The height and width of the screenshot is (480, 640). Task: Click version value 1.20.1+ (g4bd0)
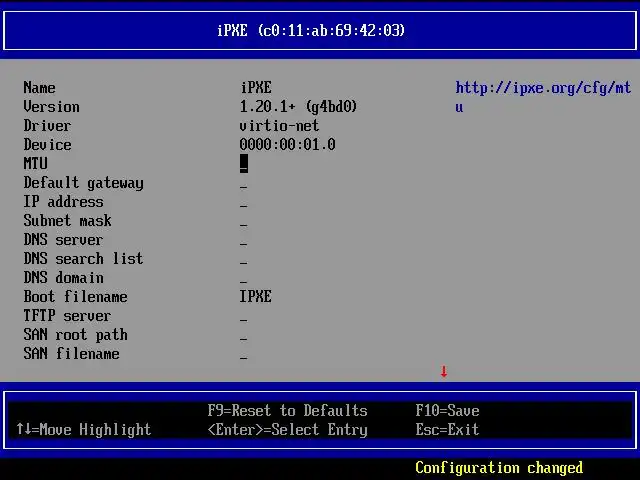pyautogui.click(x=298, y=107)
